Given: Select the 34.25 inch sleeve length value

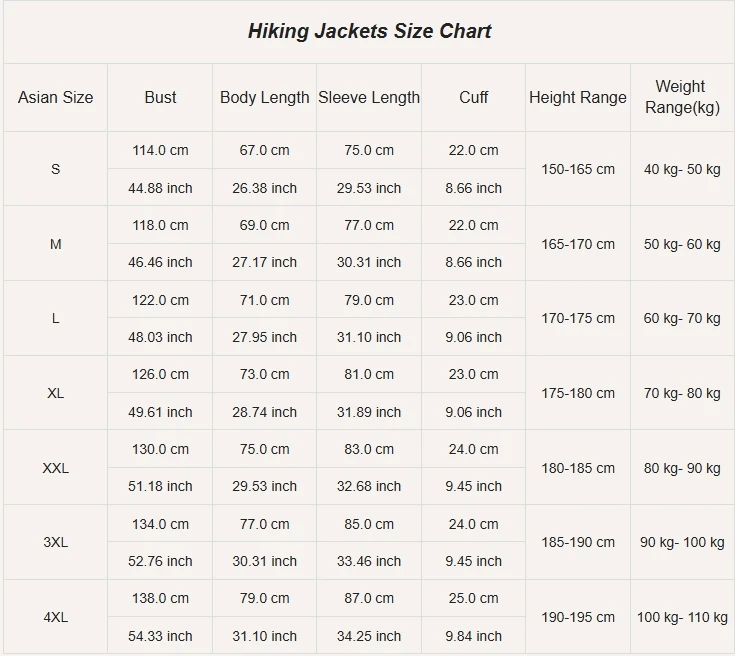Looking at the screenshot, I should pyautogui.click(x=369, y=636).
